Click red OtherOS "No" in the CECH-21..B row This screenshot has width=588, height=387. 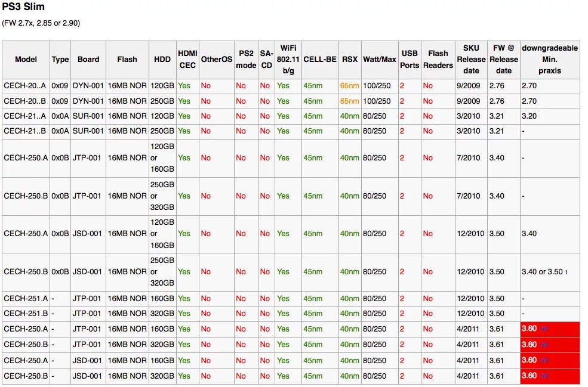206,131
